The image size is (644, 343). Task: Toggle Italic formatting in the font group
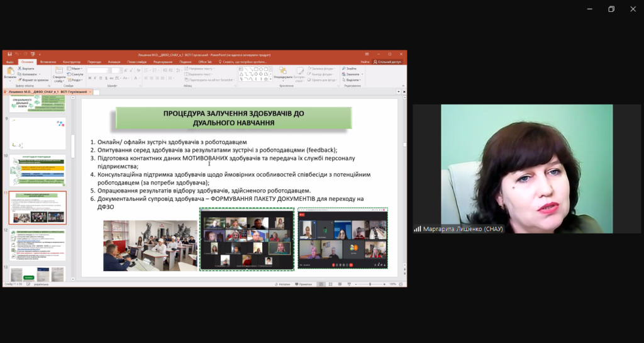[96, 77]
